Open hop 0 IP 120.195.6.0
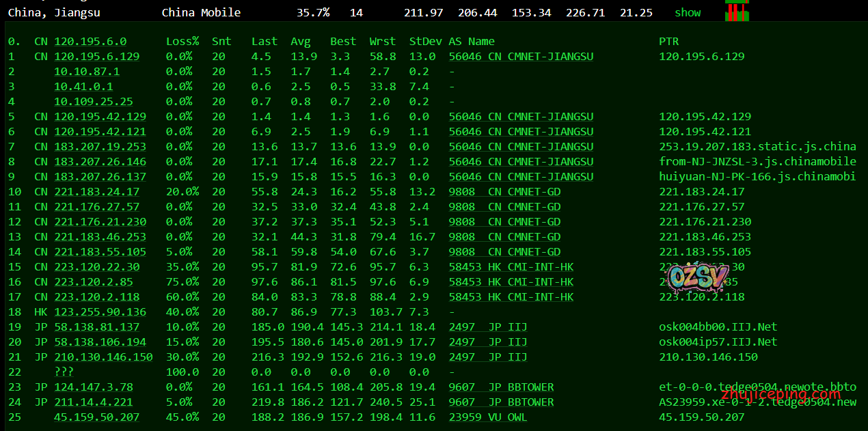868x431 pixels. pyautogui.click(x=90, y=42)
